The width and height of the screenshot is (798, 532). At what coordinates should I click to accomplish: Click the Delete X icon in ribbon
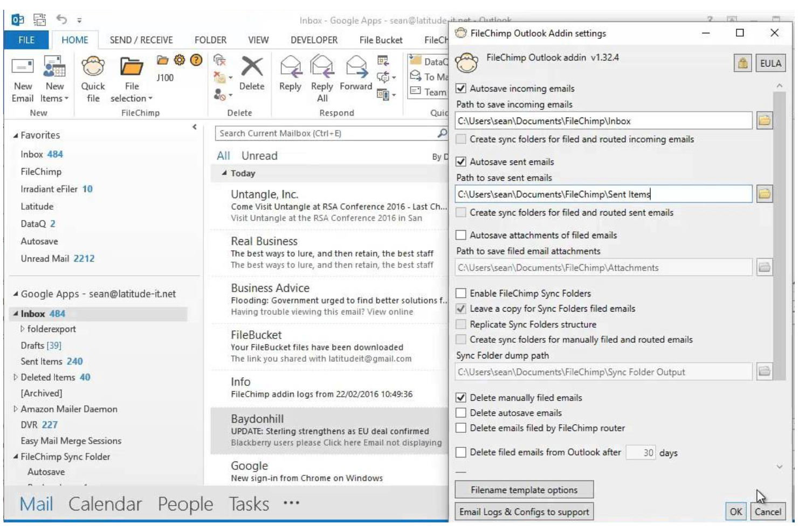tap(252, 67)
